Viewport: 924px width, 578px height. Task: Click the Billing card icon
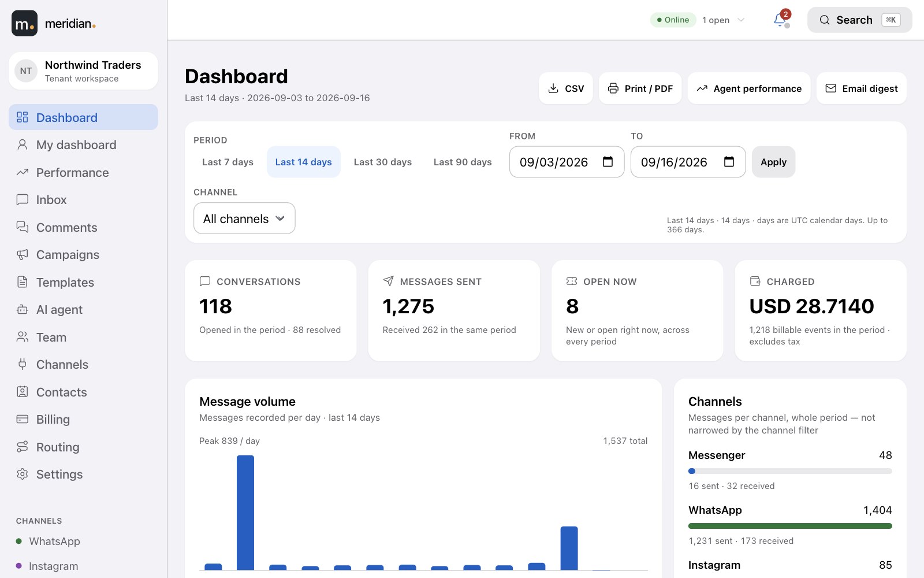pyautogui.click(x=23, y=419)
